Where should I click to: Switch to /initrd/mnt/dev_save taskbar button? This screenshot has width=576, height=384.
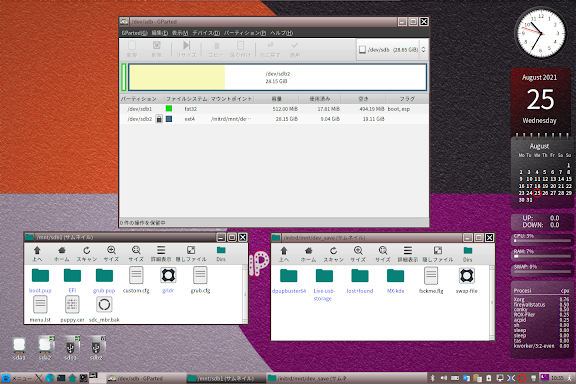point(306,378)
